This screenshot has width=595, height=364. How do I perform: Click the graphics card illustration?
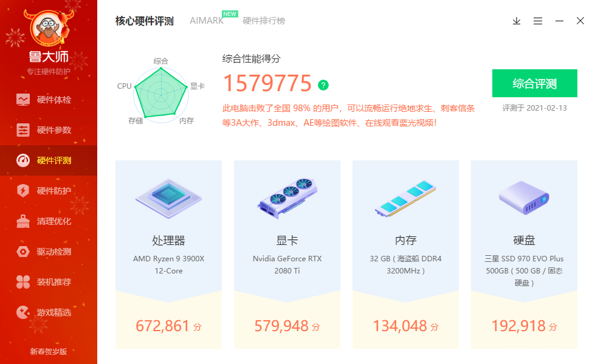coord(287,198)
